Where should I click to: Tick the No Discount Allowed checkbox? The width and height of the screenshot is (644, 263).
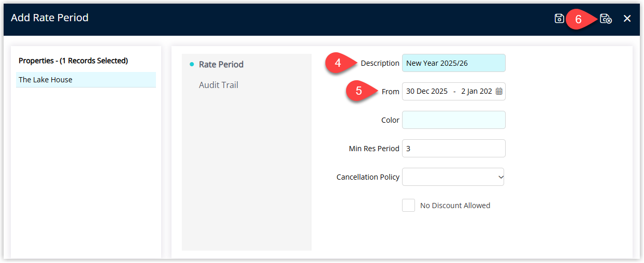click(408, 206)
